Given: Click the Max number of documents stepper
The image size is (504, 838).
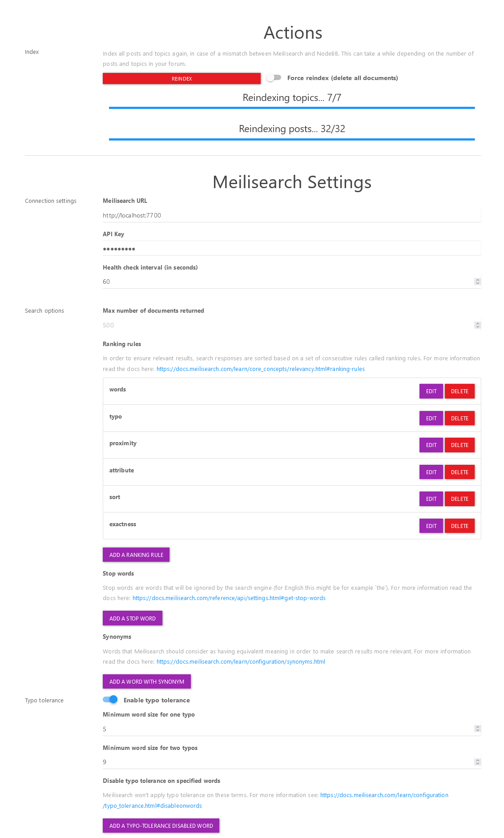Looking at the screenshot, I should (478, 325).
